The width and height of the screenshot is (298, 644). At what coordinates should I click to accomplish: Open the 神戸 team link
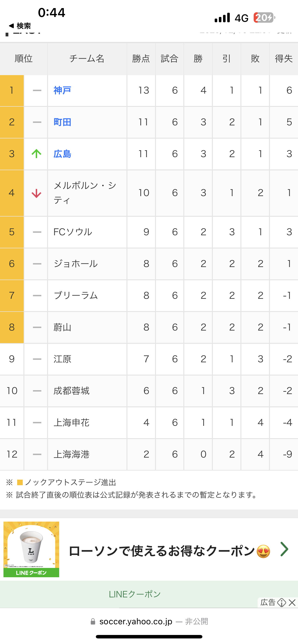coord(62,90)
